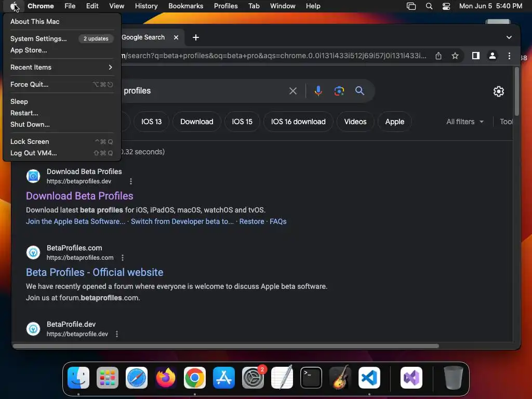The image size is (532, 399).
Task: Clear the search box with the X icon
Action: click(x=293, y=91)
